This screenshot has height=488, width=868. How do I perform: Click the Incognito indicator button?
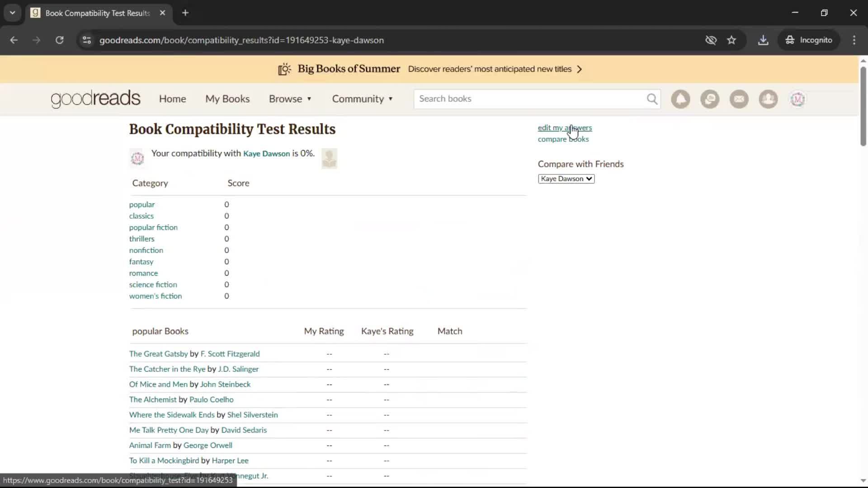(x=809, y=40)
